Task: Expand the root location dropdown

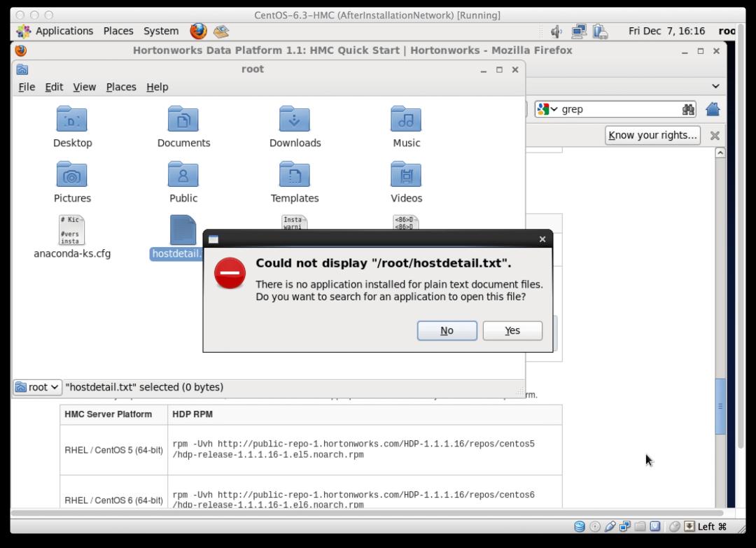Action: (38, 387)
